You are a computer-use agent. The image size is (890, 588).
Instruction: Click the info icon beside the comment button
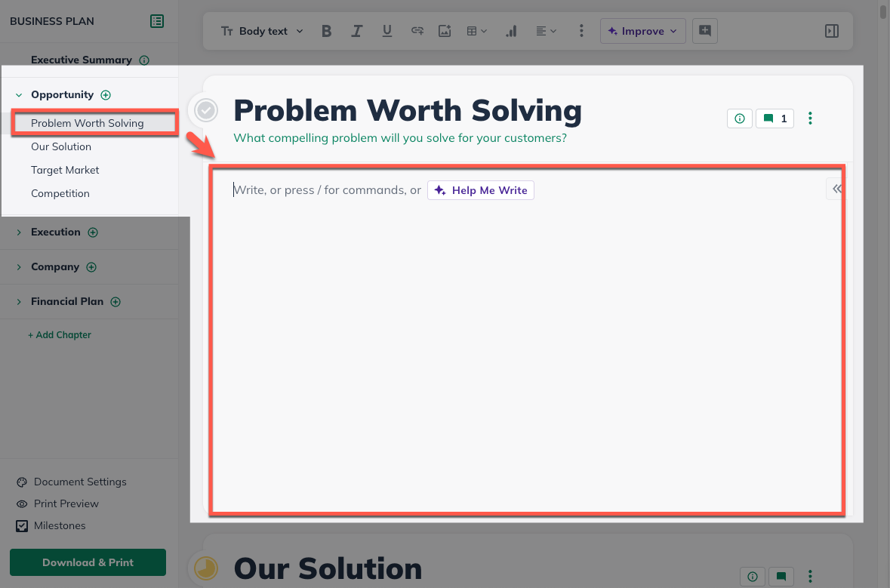click(739, 119)
